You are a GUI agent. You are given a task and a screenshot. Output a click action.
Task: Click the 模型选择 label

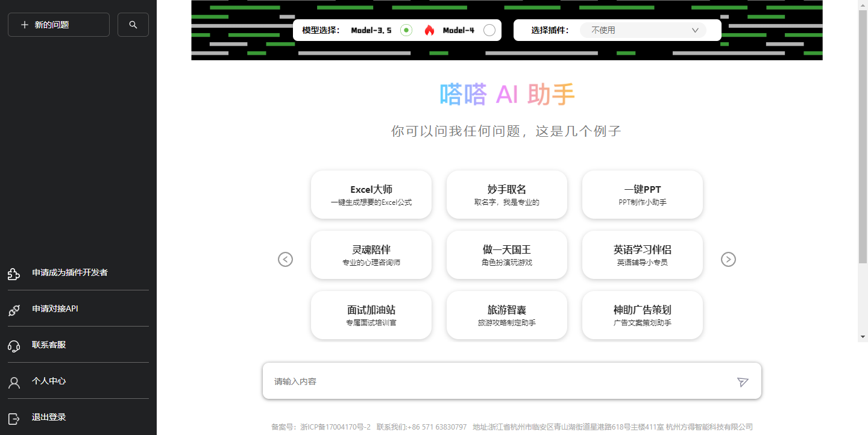tap(321, 30)
